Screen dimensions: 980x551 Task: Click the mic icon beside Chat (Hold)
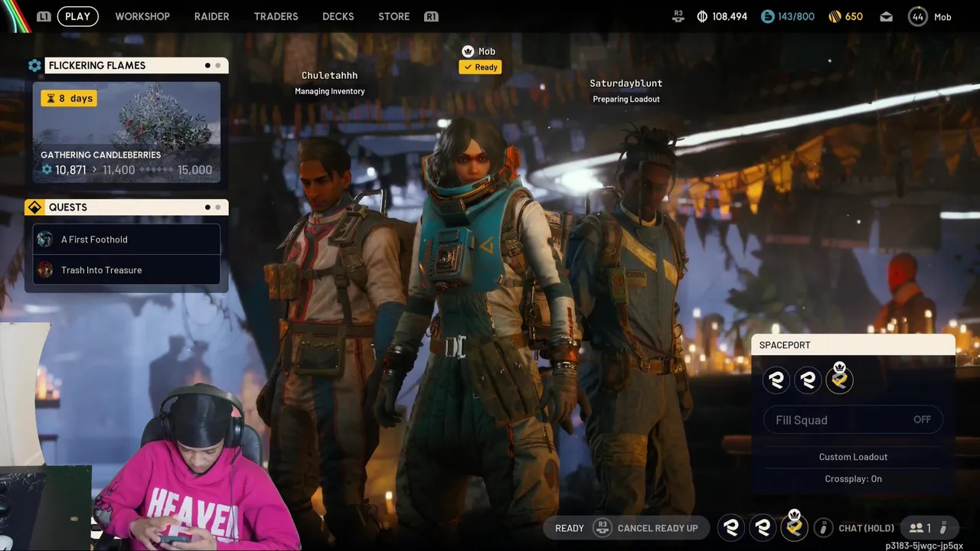pyautogui.click(x=823, y=527)
